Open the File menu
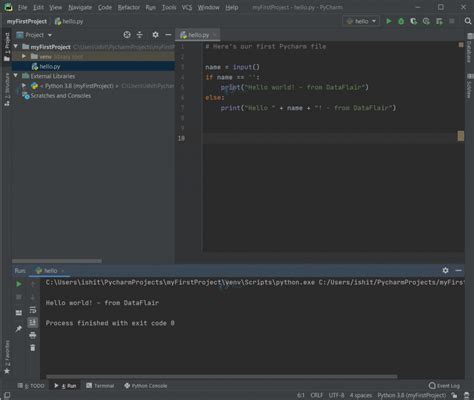This screenshot has height=400, width=474. [x=22, y=7]
